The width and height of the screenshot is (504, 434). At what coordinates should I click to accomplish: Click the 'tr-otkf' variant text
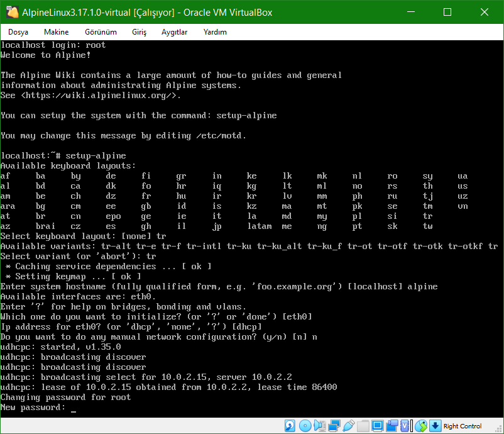coord(465,247)
